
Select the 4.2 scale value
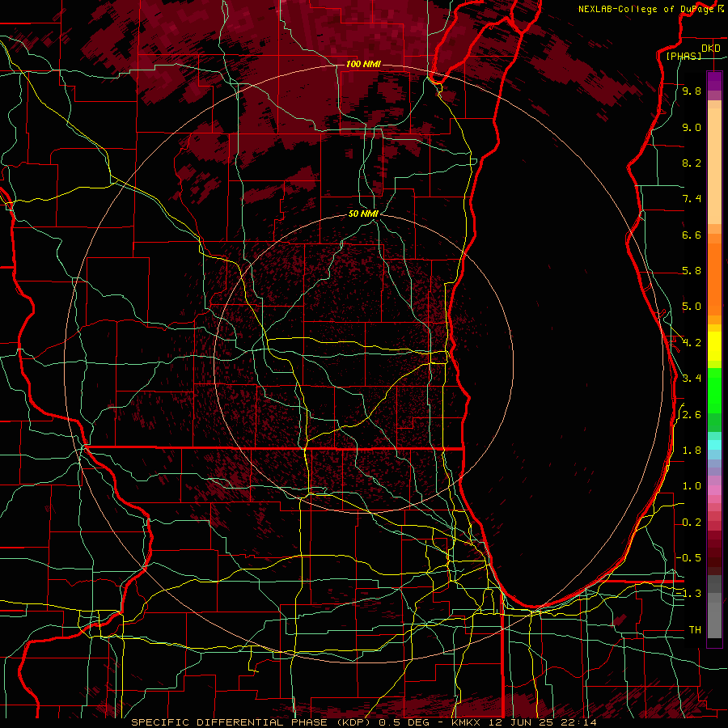692,343
